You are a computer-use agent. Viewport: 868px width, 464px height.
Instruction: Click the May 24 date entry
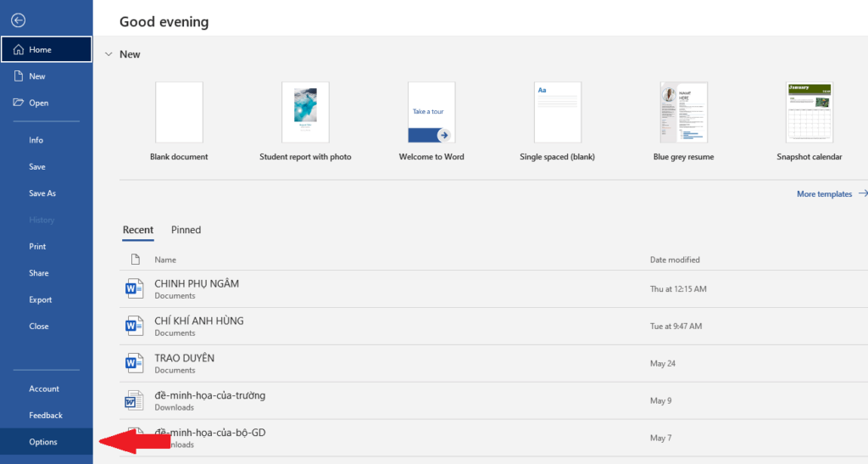pos(663,363)
